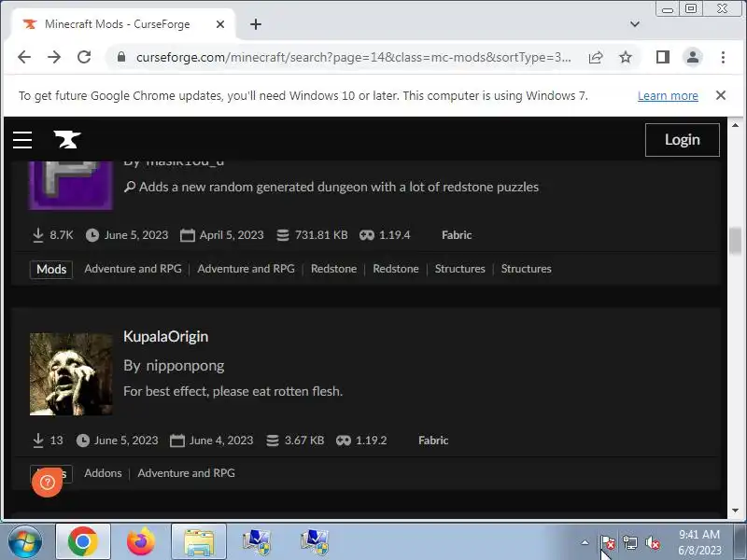Open the Chrome profile avatar

pos(693,58)
